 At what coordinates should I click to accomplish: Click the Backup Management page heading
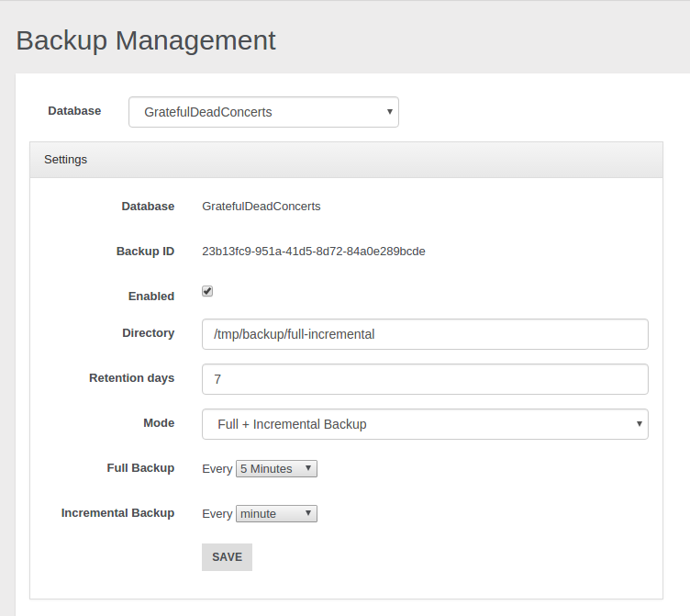point(146,40)
